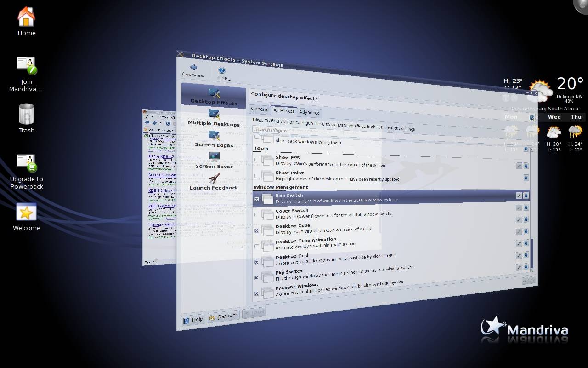Open the Upgrade to Powerpack desktop icon
This screenshot has width=588, height=368.
tap(27, 171)
